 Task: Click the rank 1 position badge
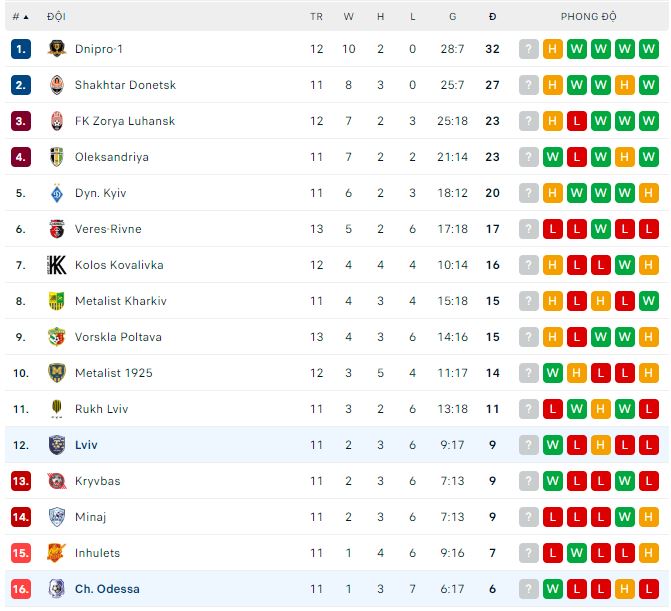tap(21, 49)
